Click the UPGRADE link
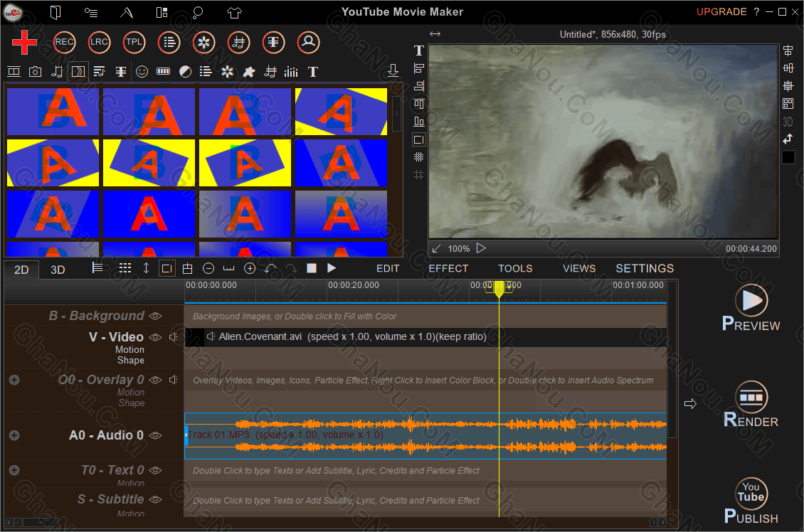This screenshot has height=532, width=804. tap(721, 12)
